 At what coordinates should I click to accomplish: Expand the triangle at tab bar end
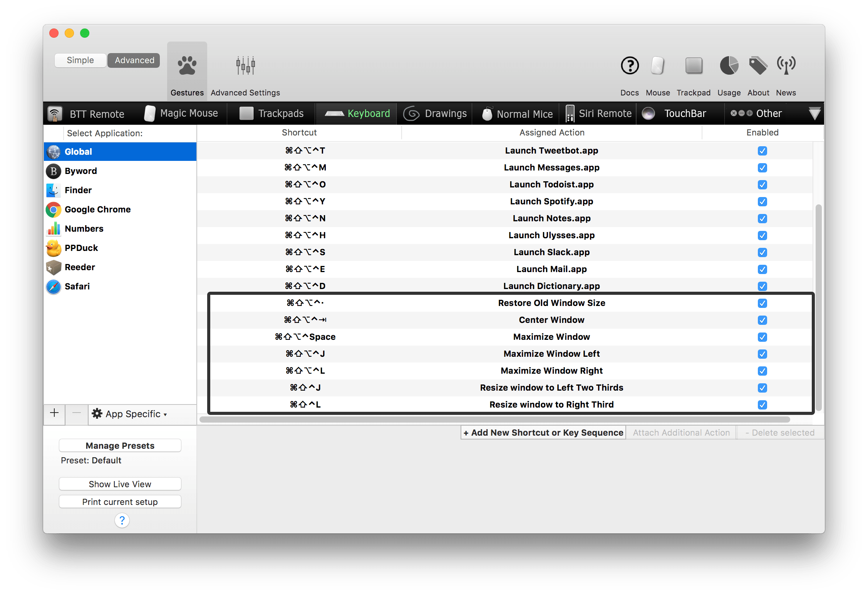pos(814,114)
